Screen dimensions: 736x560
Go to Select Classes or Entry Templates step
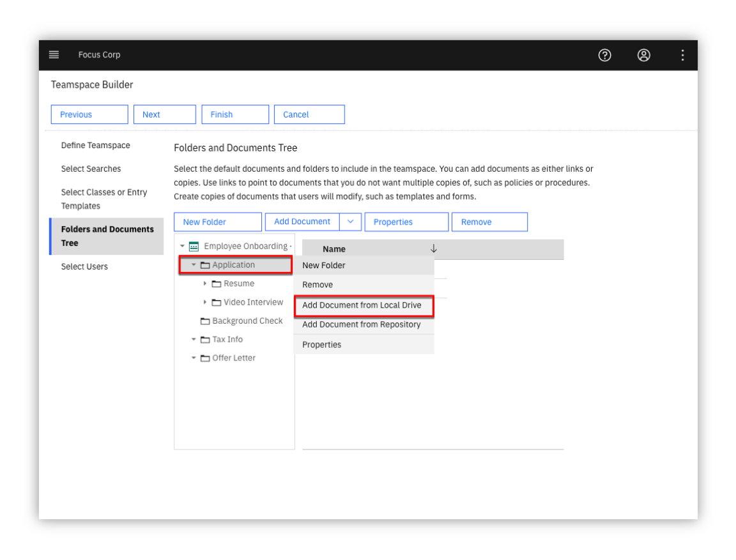(104, 199)
